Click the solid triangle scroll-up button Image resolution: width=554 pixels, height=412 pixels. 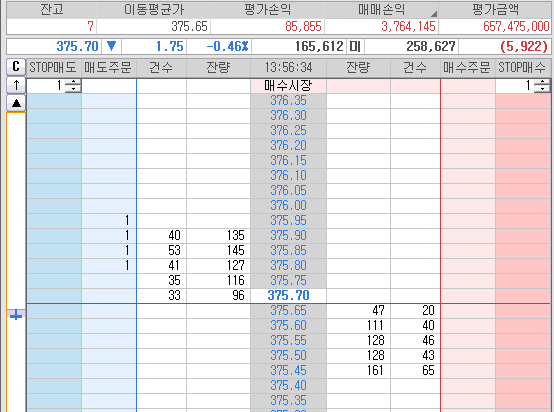point(16,103)
